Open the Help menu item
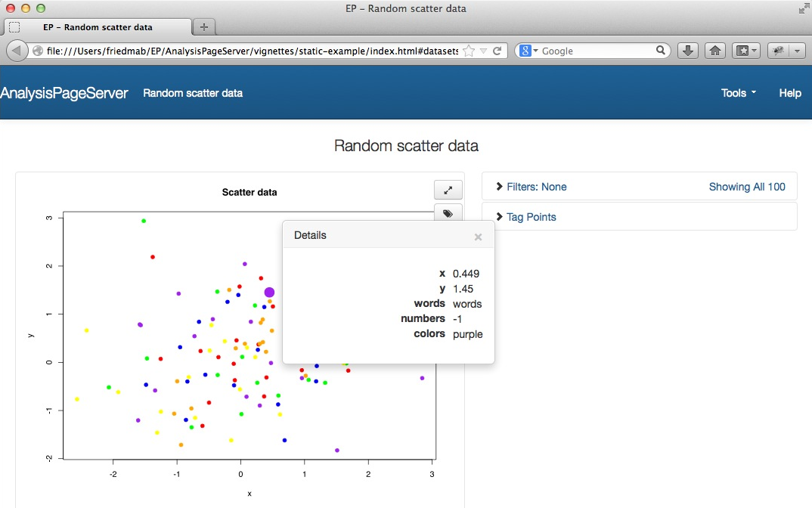This screenshot has height=508, width=812. coord(790,93)
